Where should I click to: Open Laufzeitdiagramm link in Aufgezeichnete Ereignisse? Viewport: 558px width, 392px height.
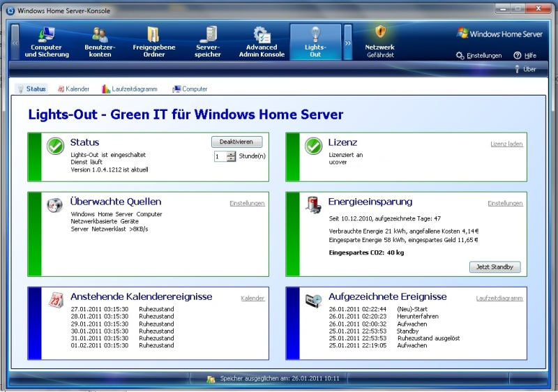click(499, 298)
